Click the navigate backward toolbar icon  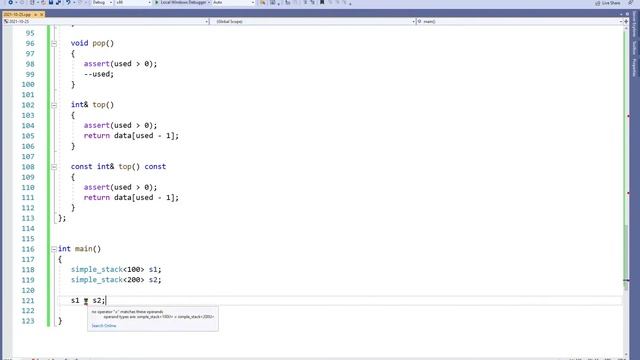click(x=11, y=2)
